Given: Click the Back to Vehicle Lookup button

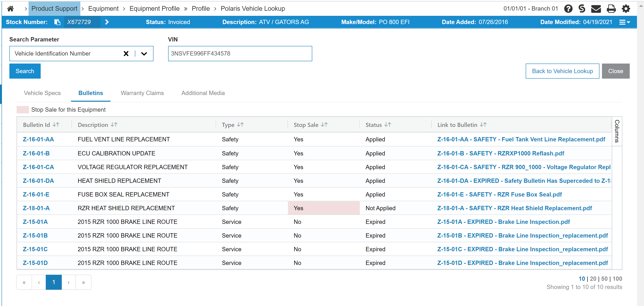Looking at the screenshot, I should pyautogui.click(x=562, y=71).
